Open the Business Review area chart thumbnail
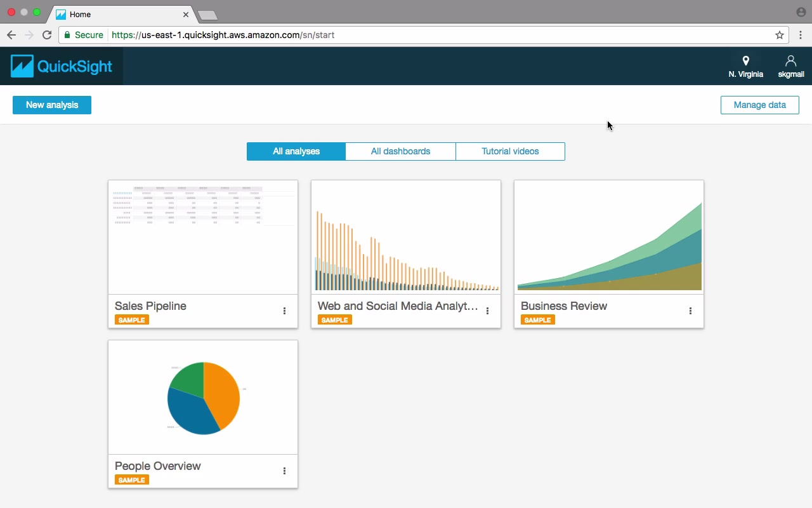This screenshot has width=812, height=508. click(x=609, y=237)
